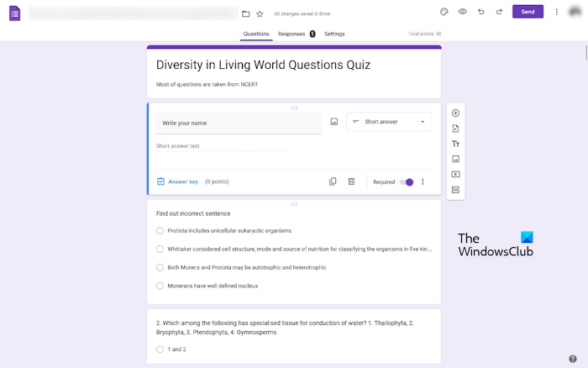Screen dimensions: 588x368
Task: Grab drag handle of incorrect sentence question
Action: pos(294,204)
